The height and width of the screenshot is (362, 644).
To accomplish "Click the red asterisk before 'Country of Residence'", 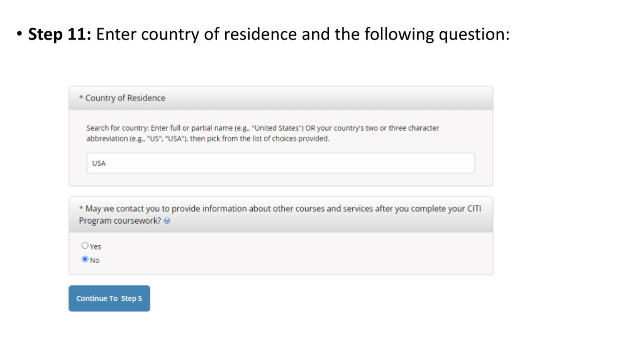I will tap(81, 97).
